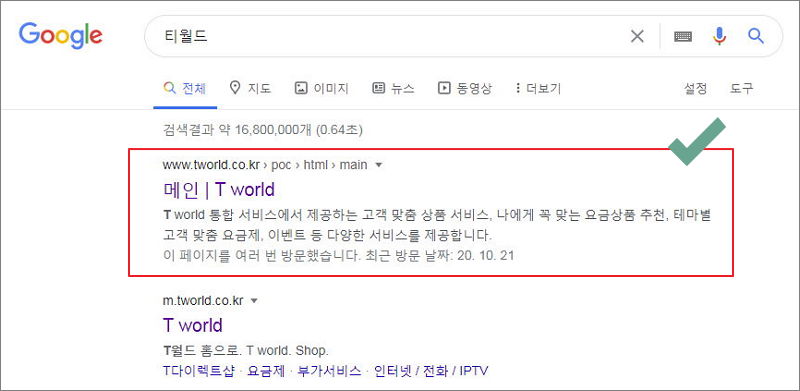The width and height of the screenshot is (800, 391).
Task: Submit search with magnifier icon
Action: [756, 36]
